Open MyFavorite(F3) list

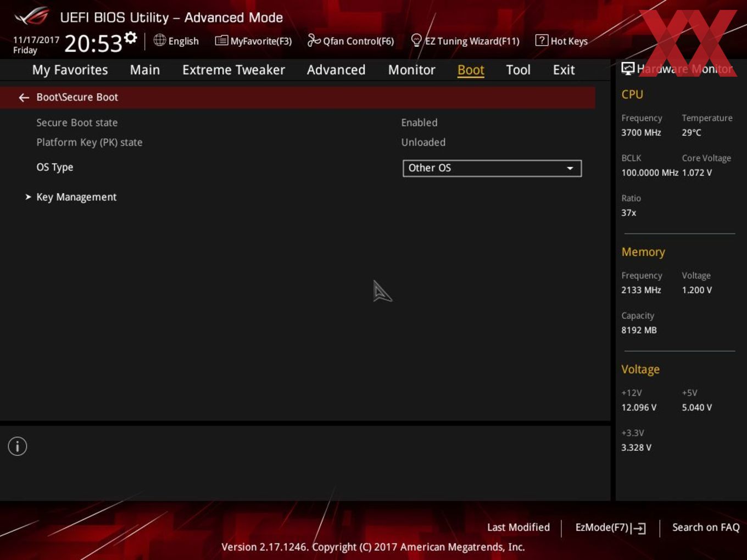click(253, 41)
